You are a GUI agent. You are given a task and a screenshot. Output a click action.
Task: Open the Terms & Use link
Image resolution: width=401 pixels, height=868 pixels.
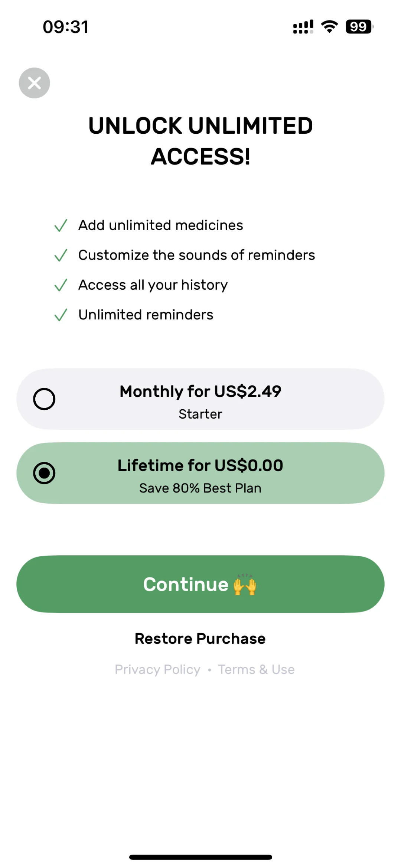point(256,669)
